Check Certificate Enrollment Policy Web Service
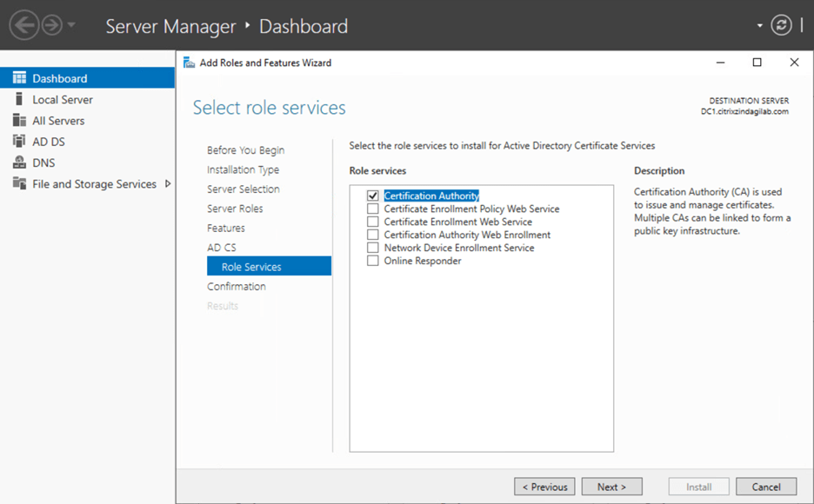The image size is (814, 504). tap(373, 209)
